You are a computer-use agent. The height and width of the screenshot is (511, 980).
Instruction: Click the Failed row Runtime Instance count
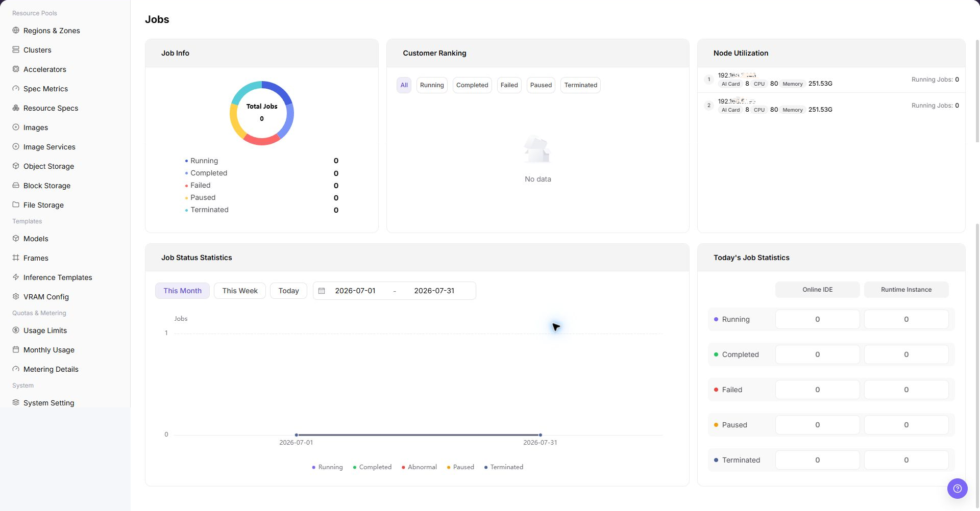(x=906, y=390)
